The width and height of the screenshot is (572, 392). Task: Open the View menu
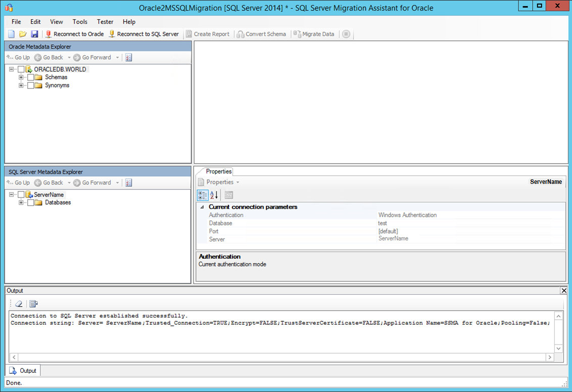pos(57,22)
